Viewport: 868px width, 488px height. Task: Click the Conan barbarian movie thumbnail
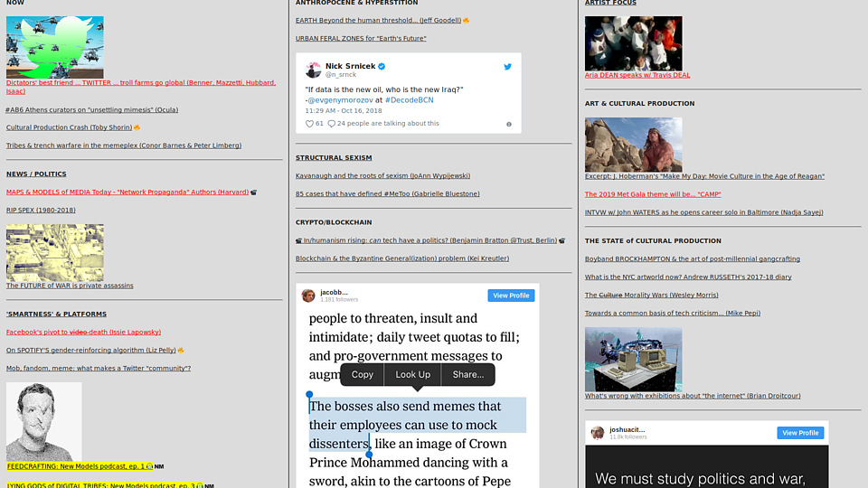(633, 145)
